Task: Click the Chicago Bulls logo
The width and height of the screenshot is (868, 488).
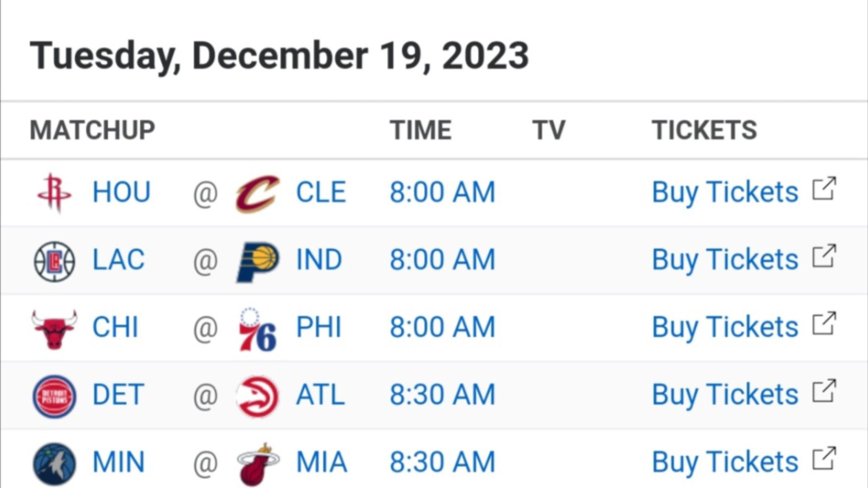Action: tap(54, 328)
